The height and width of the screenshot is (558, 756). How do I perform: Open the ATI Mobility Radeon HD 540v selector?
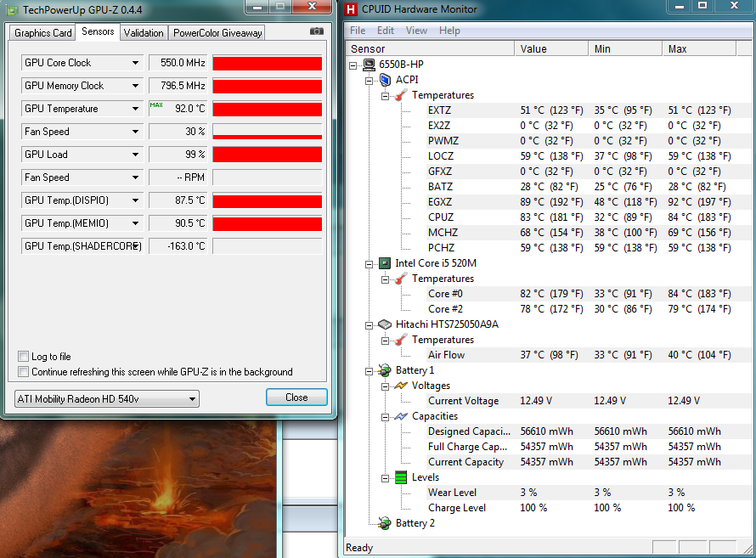106,399
